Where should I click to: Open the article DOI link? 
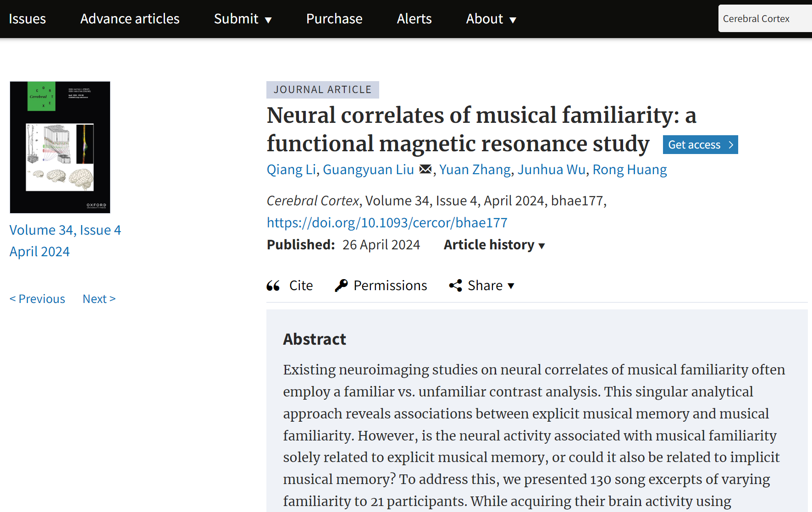[387, 223]
